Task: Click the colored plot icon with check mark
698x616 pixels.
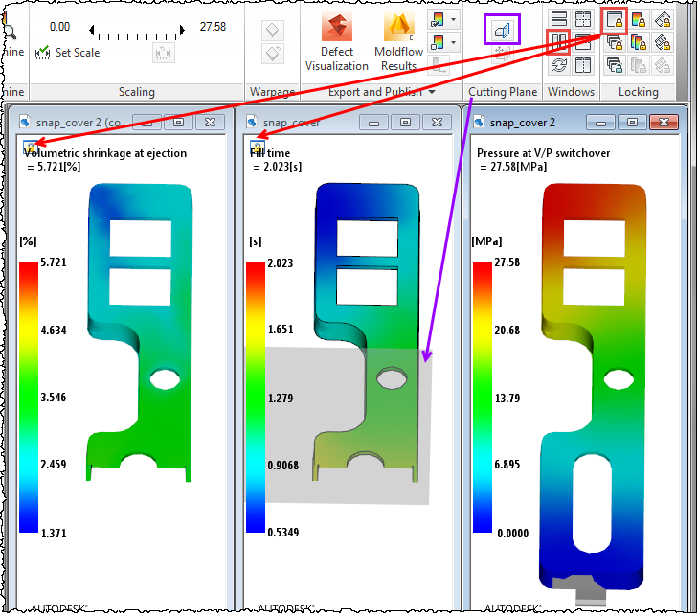Action: click(x=438, y=19)
